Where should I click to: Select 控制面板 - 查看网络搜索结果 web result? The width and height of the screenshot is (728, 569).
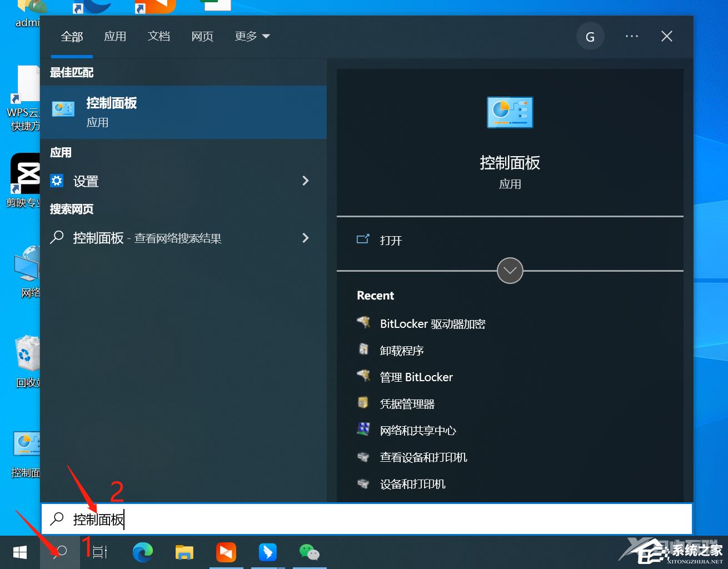pos(183,238)
